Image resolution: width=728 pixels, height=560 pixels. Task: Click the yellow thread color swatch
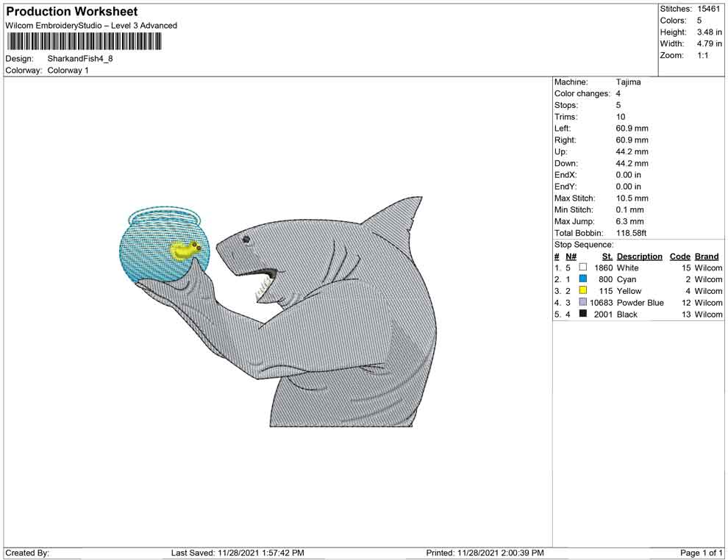[x=583, y=292]
